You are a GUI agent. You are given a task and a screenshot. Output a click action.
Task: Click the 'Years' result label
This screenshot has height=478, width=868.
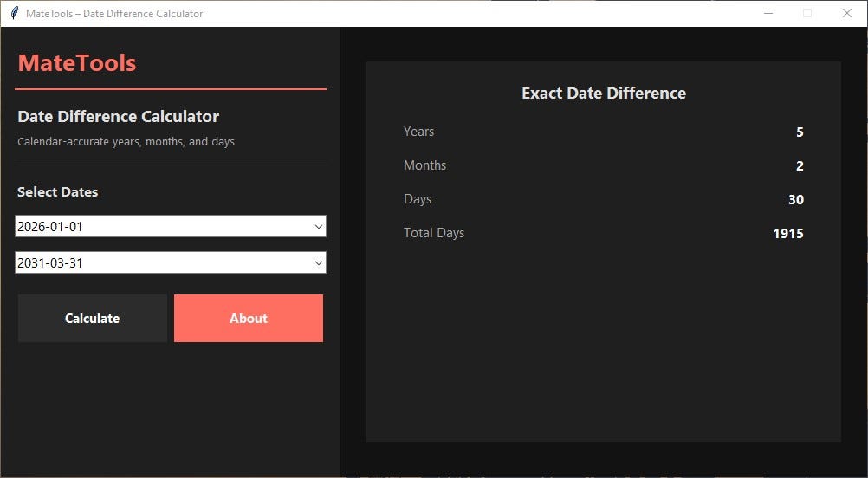(419, 132)
